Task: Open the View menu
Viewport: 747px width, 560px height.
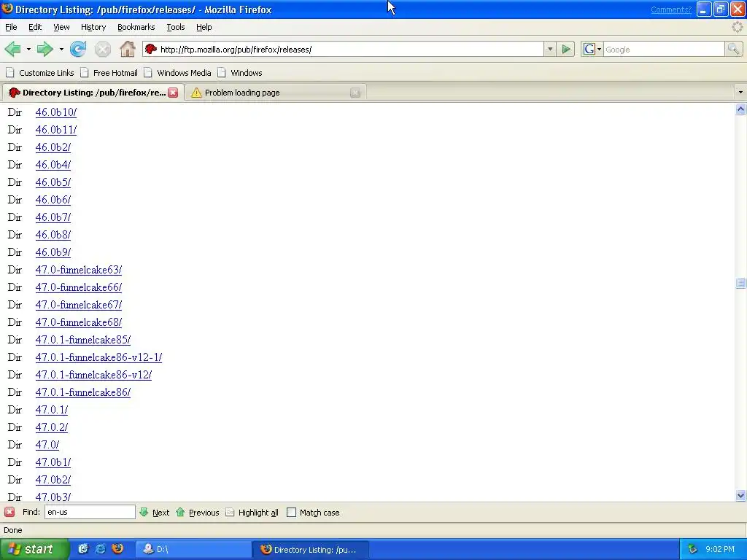Action: tap(61, 27)
